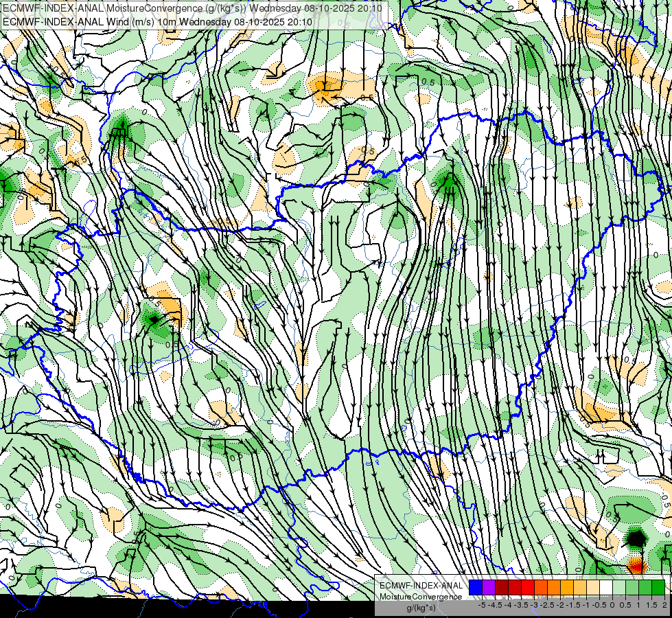Click the amber swatch between -2 and -1.5
The height and width of the screenshot is (618, 672).
[x=567, y=587]
